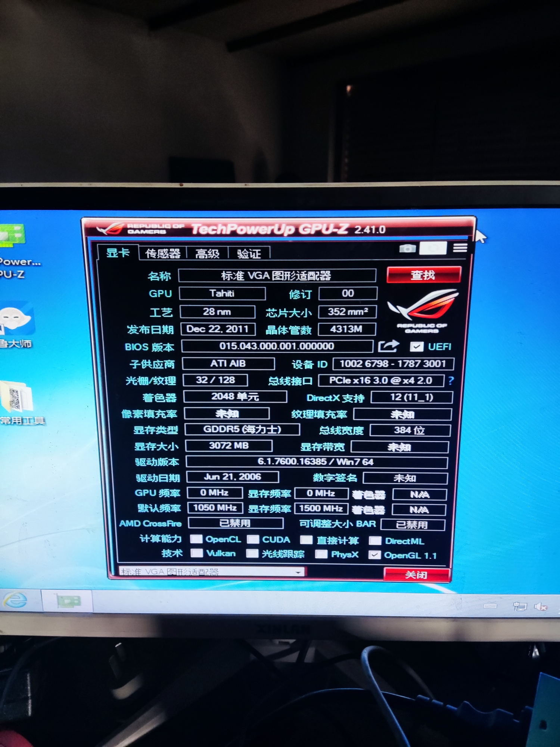The height and width of the screenshot is (747, 560).
Task: Toggle the OpenCL checkbox
Action: 196,539
